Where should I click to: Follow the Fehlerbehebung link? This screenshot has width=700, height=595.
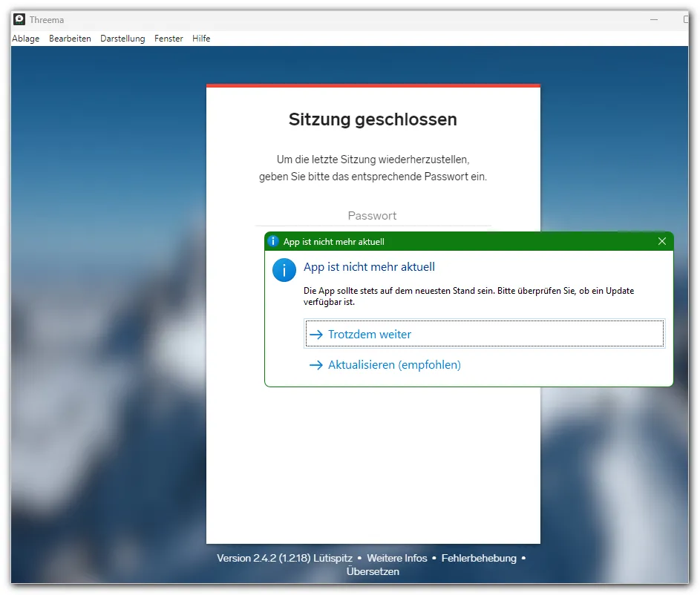click(479, 558)
